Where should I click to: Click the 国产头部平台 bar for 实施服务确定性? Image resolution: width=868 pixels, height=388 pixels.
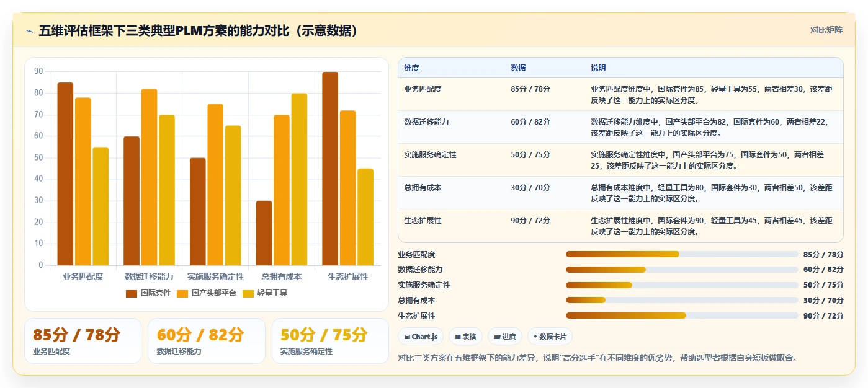pyautogui.click(x=215, y=185)
